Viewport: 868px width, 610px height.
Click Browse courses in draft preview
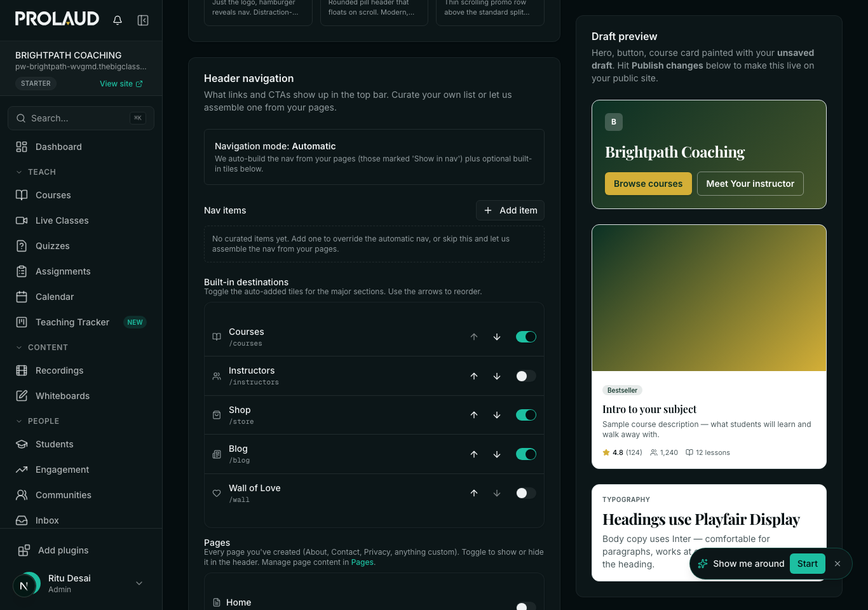(x=648, y=184)
